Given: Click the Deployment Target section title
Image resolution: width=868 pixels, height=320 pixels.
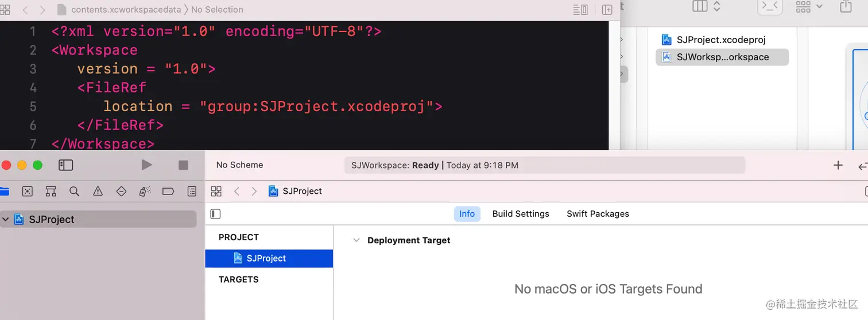Looking at the screenshot, I should [409, 240].
